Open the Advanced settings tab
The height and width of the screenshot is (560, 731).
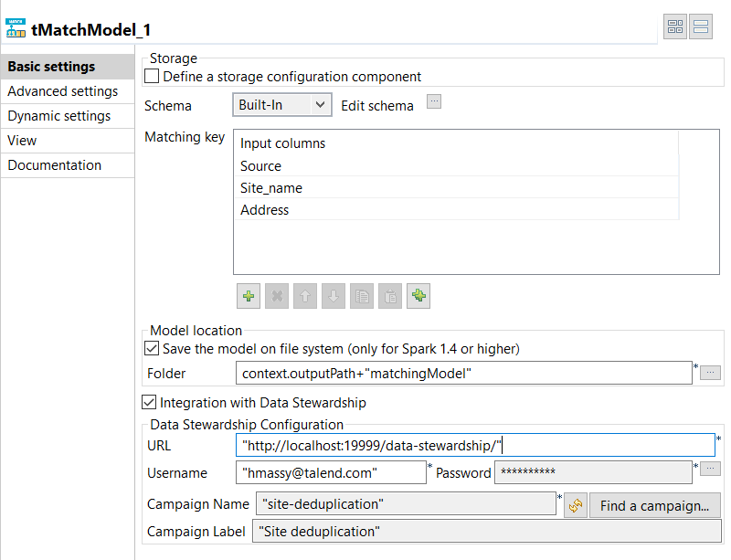click(x=63, y=91)
